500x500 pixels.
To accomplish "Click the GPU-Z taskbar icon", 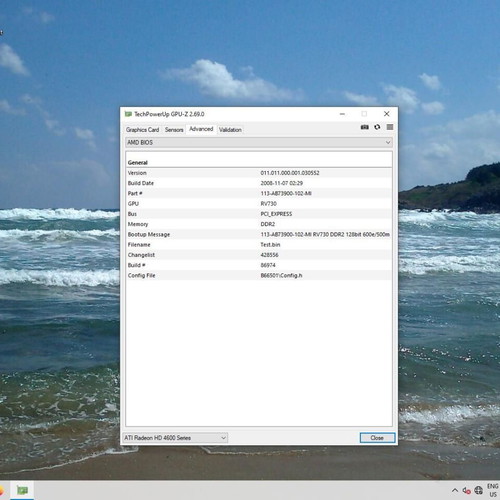I will [x=22, y=490].
